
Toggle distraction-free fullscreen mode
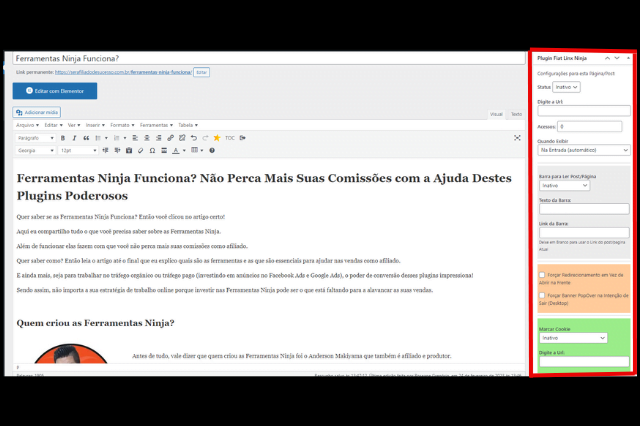tap(517, 138)
